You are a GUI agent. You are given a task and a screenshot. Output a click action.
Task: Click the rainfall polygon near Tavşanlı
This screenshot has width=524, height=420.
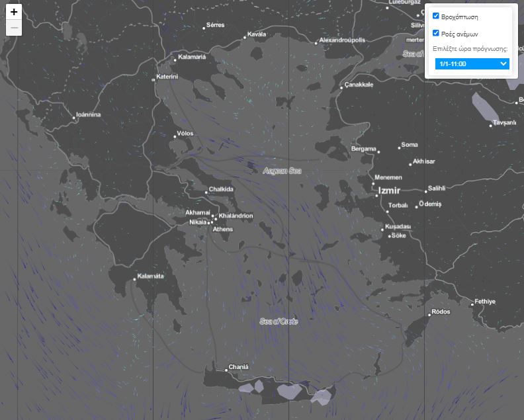[485, 106]
